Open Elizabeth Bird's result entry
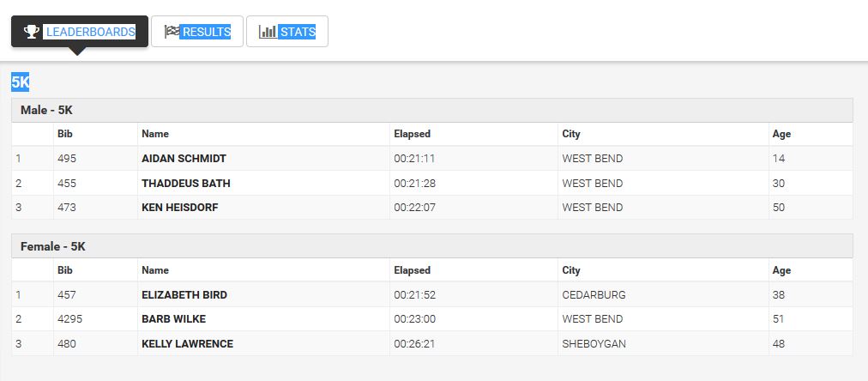868x381 pixels. point(184,295)
